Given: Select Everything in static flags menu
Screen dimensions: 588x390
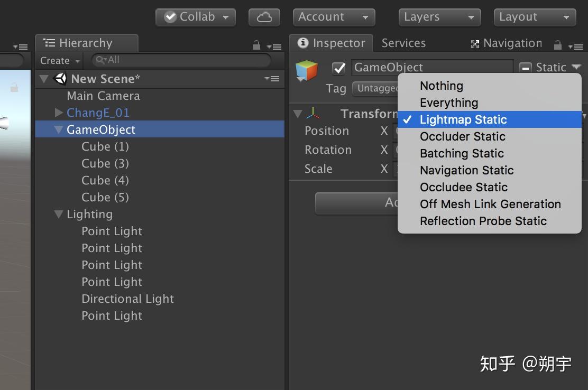Looking at the screenshot, I should click(x=489, y=103).
